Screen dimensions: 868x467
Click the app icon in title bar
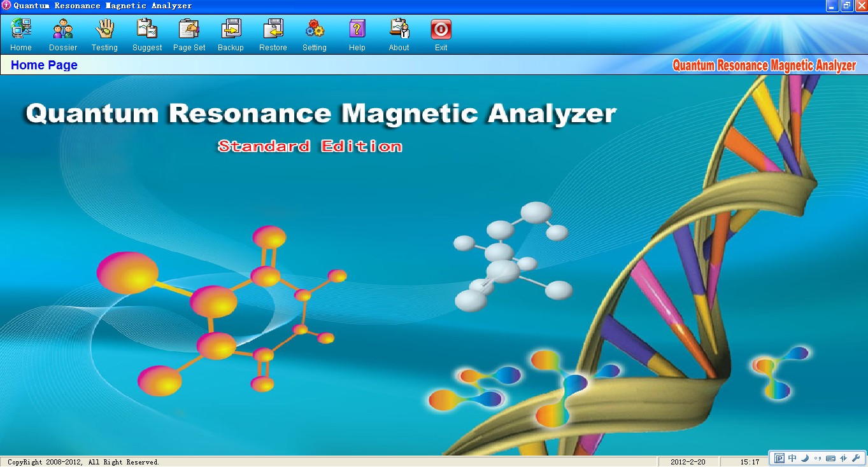[6, 6]
